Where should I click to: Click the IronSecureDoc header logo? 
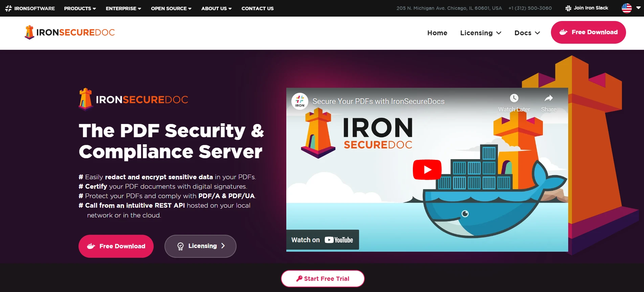pyautogui.click(x=70, y=33)
